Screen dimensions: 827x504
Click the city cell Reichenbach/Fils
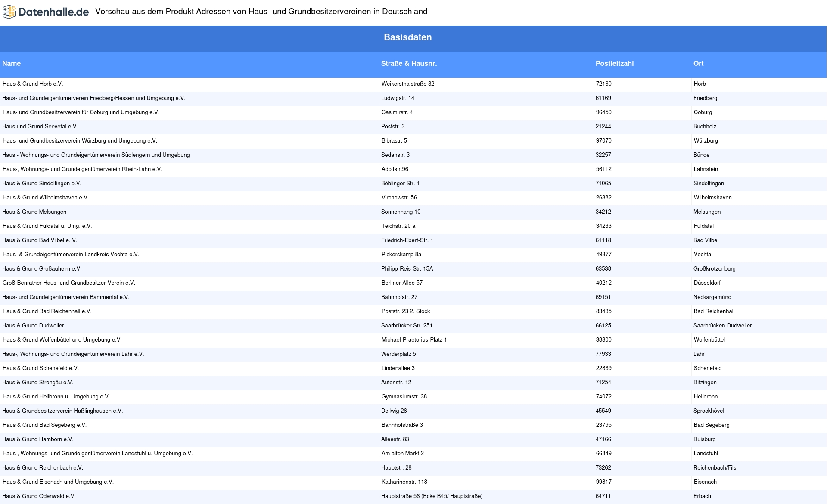(715, 468)
